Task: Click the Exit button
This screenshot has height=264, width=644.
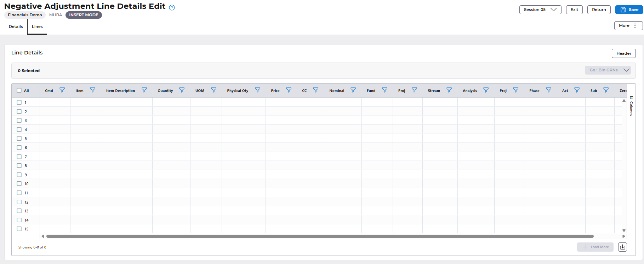Action: pos(574,10)
